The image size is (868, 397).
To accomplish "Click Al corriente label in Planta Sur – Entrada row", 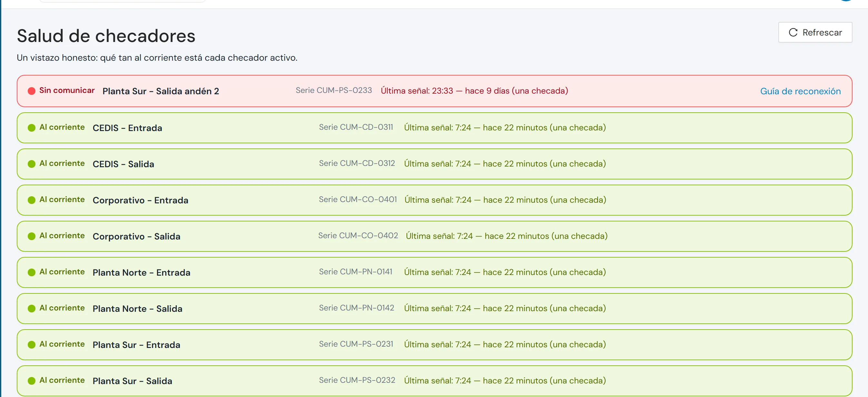I will [x=62, y=344].
